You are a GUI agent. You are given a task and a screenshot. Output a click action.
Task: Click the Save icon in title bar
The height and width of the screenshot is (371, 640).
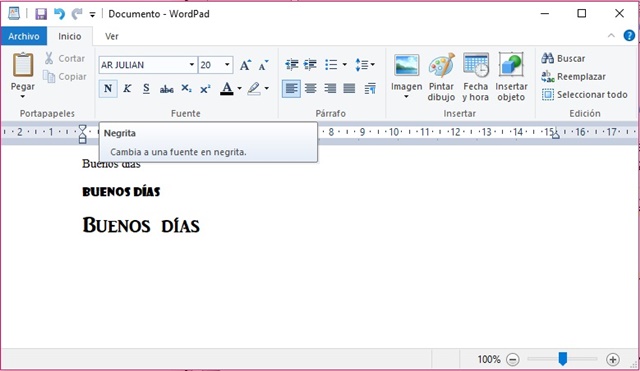41,14
